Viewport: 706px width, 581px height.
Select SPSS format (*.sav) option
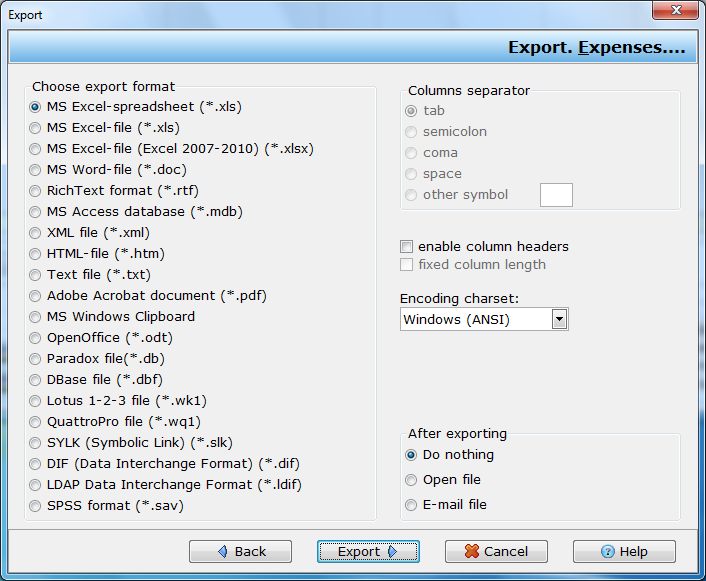pos(36,506)
